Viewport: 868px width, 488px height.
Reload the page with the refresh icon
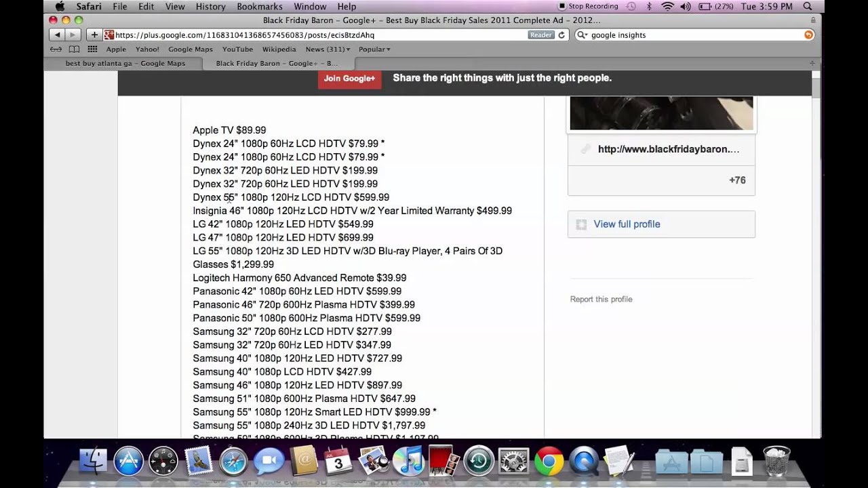pos(561,35)
